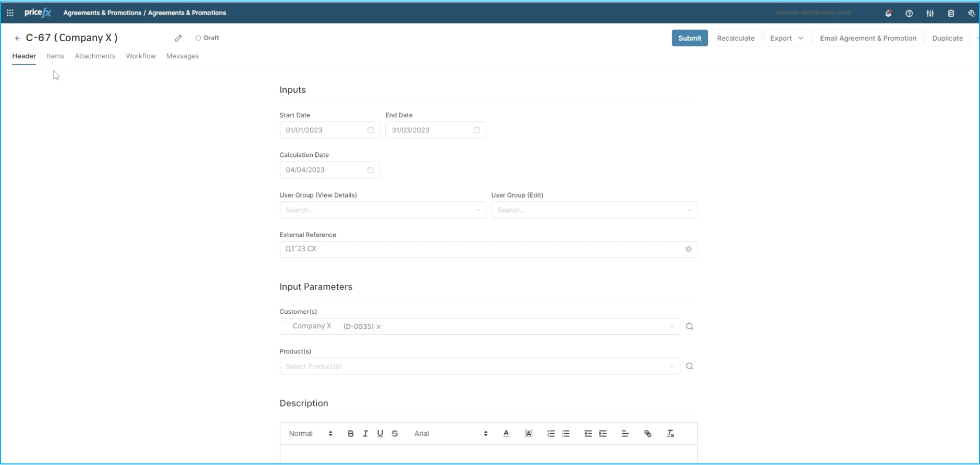Click the Duplicate button
The image size is (980, 465).
tap(947, 38)
